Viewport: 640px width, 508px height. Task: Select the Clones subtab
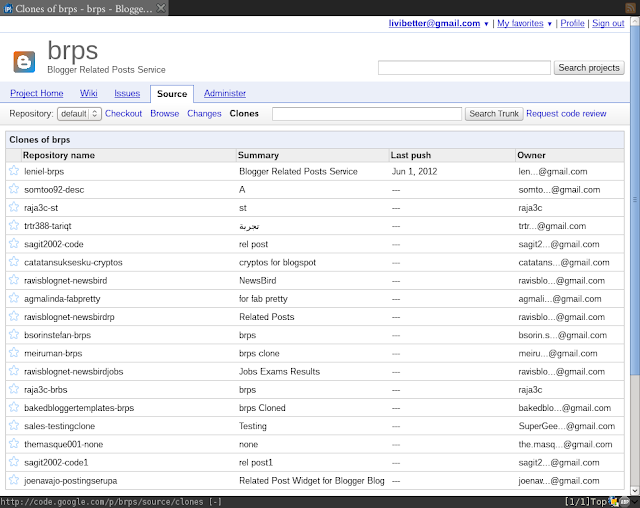[x=244, y=113]
